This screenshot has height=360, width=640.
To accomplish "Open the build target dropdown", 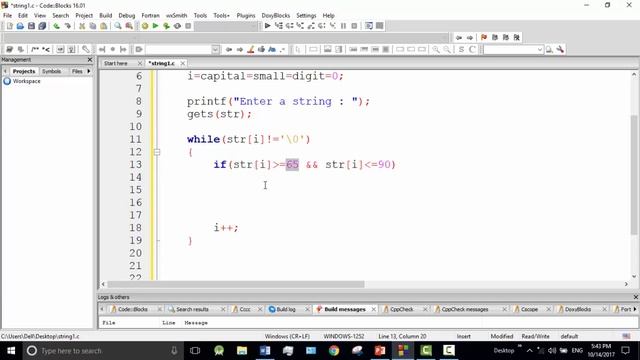I will tap(227, 26).
